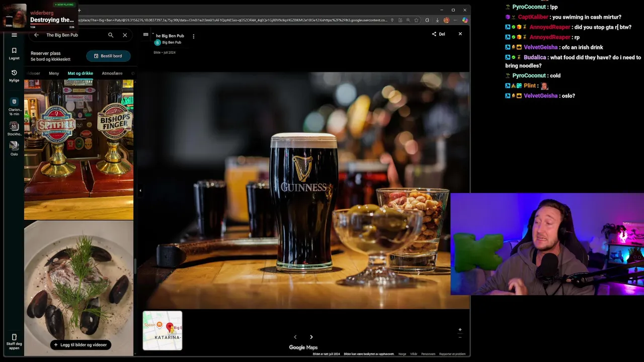Open the Vilkår footer link
Screen dimensions: 644x362
[414, 354]
